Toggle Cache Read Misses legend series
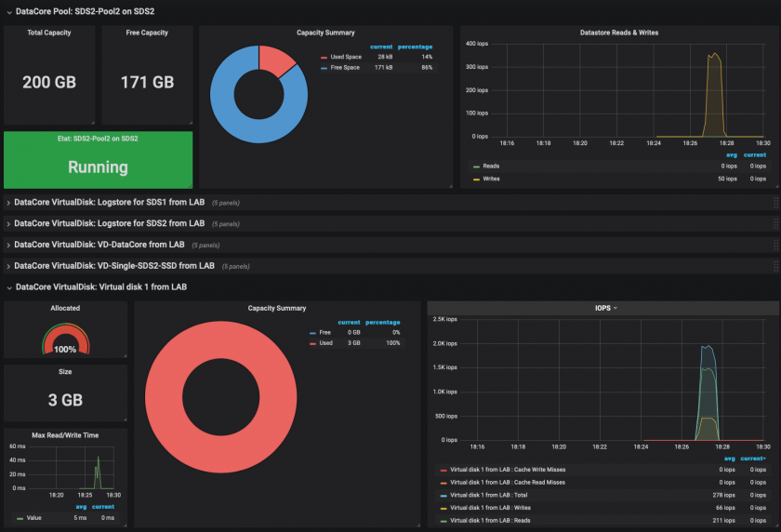 (508, 482)
